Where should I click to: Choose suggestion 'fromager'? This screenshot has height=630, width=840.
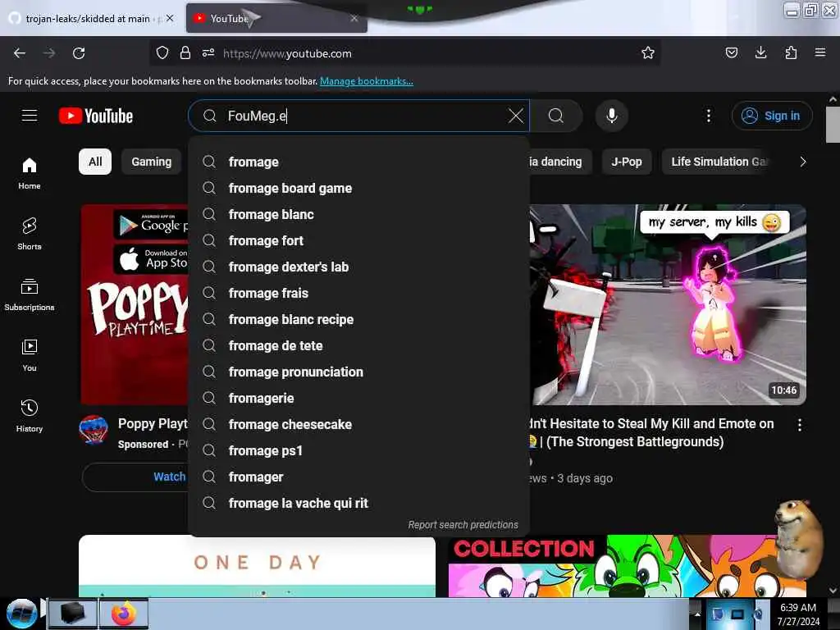point(359,477)
